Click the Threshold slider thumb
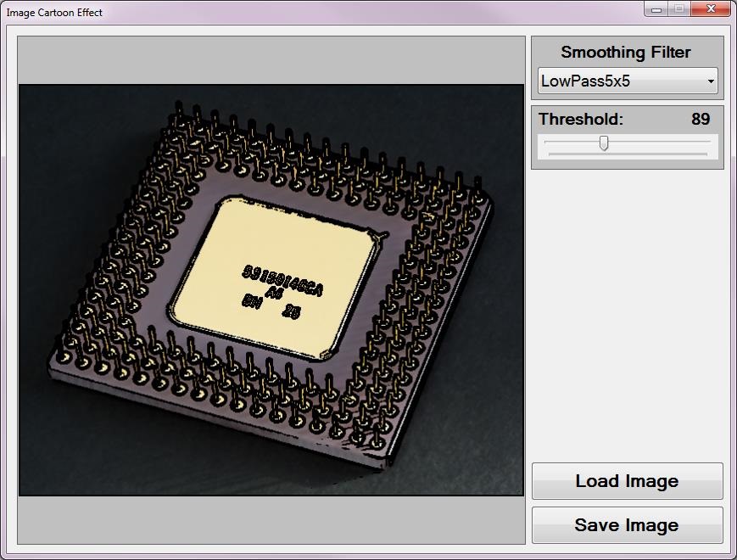Image resolution: width=737 pixels, height=560 pixels. point(604,143)
